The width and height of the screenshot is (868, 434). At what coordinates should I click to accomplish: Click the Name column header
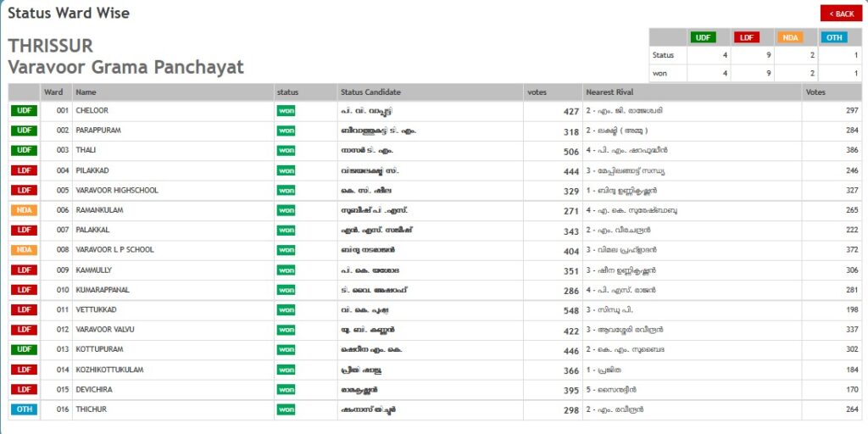[86, 92]
